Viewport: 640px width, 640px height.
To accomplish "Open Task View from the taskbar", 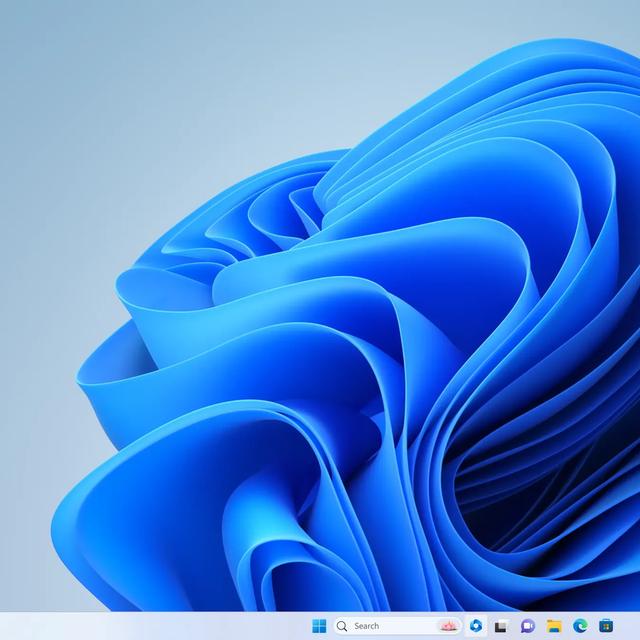I will coord(501,626).
